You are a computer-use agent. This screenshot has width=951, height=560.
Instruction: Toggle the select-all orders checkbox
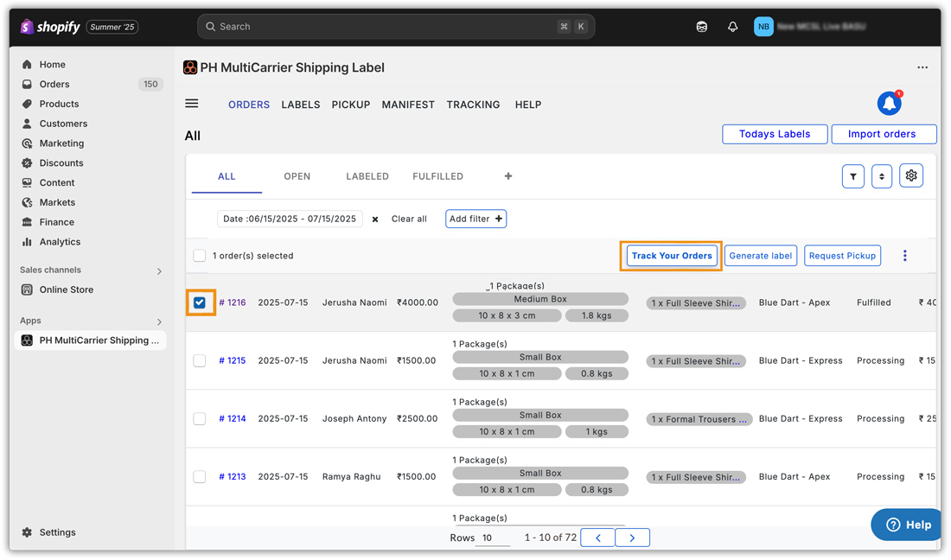[x=200, y=256]
